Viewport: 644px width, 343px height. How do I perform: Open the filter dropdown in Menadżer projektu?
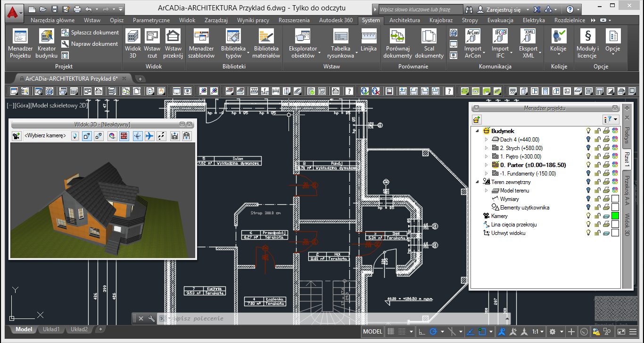click(611, 120)
